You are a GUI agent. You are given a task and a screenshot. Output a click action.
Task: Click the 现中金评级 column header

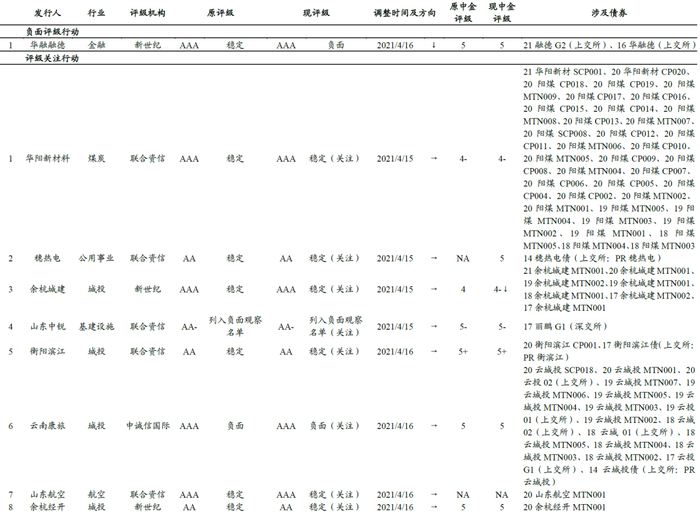(x=502, y=12)
